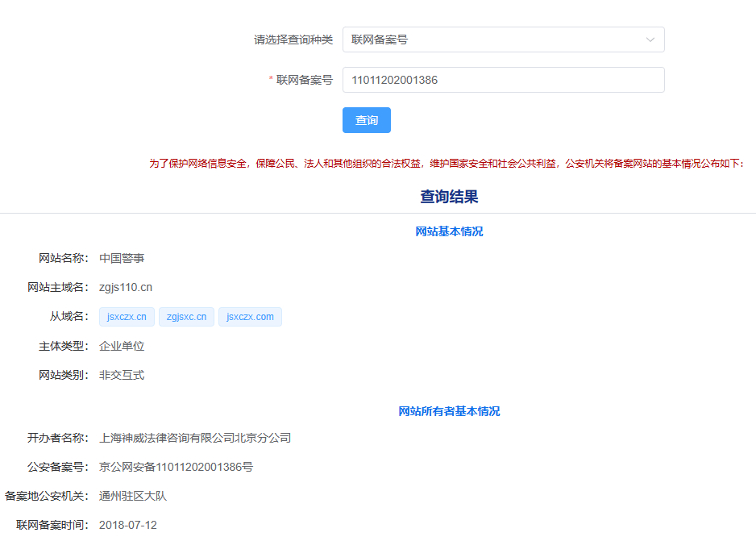Select the jsxczx.cn domain tag
Viewport: 756px width, 545px height.
(x=127, y=317)
